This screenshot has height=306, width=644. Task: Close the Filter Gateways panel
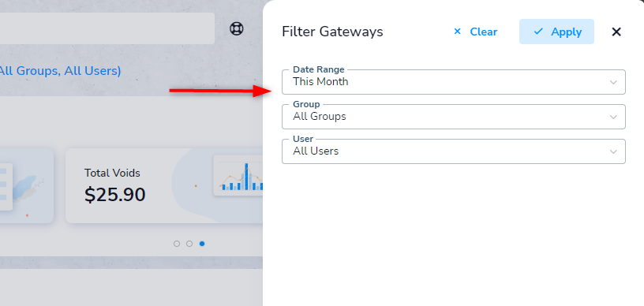pos(616,32)
